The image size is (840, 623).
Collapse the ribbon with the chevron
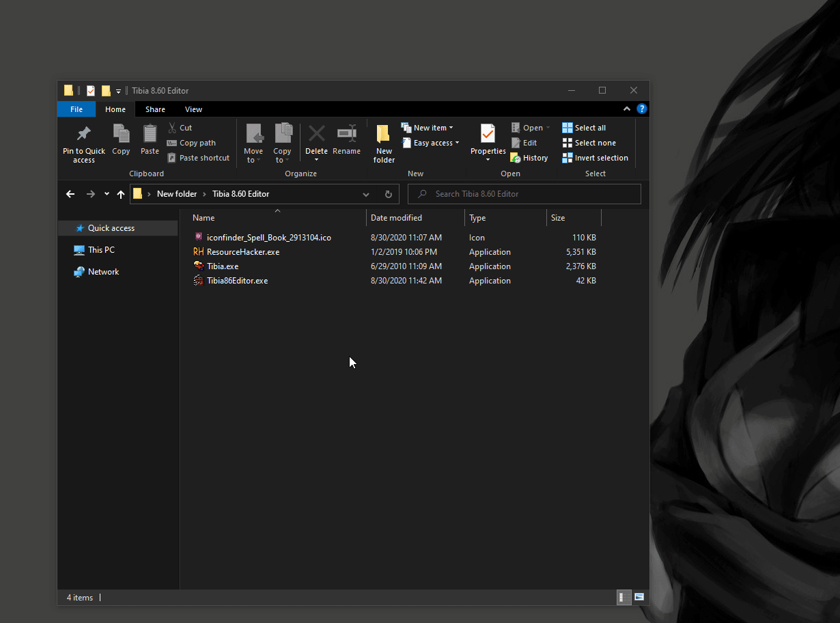(x=627, y=109)
